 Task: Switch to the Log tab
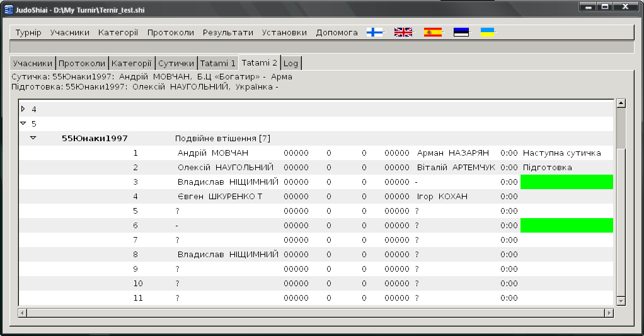pos(290,64)
